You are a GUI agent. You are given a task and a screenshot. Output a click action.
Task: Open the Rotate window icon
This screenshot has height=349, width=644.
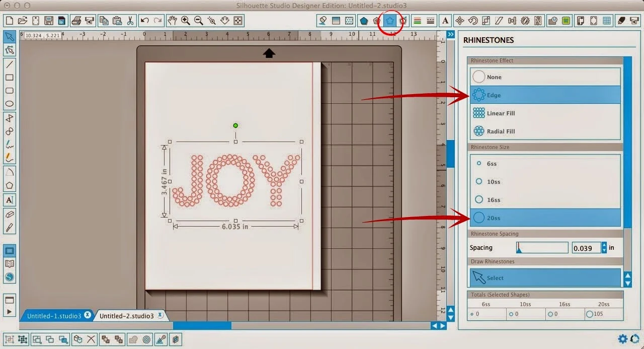pyautogui.click(x=472, y=21)
